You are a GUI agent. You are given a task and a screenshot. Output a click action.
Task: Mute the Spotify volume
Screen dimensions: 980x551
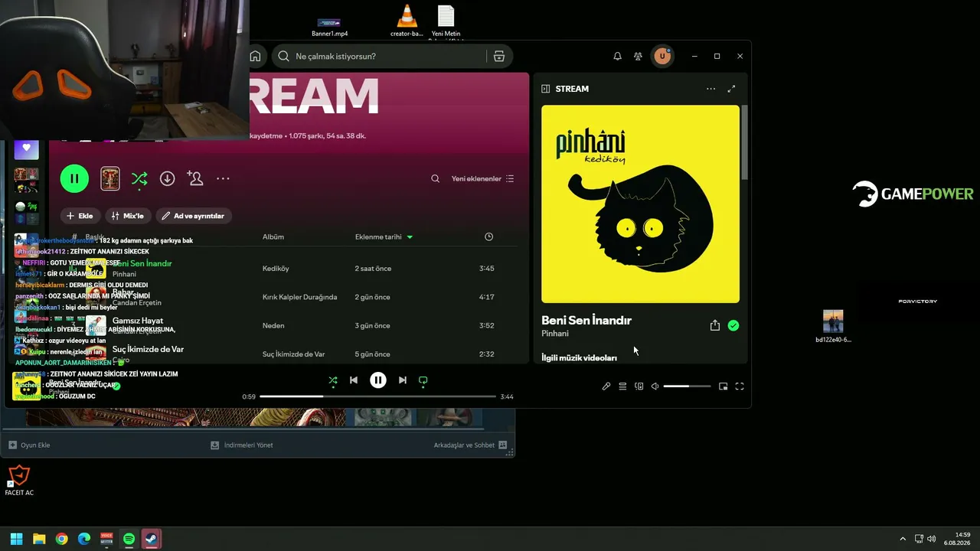pyautogui.click(x=655, y=386)
